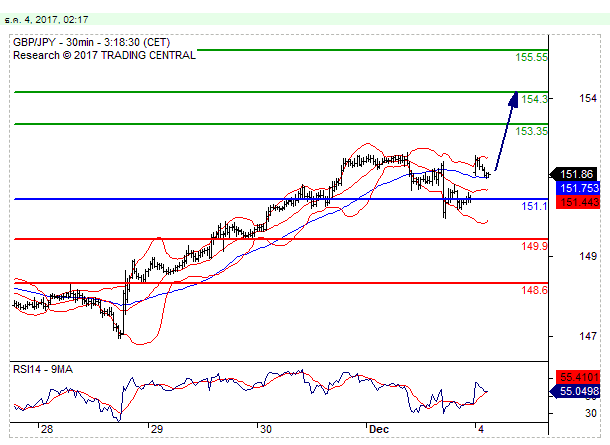Image resolution: width=610 pixels, height=445 pixels.
Task: Select the blue 55.0498 RSI value tag
Action: (x=576, y=391)
